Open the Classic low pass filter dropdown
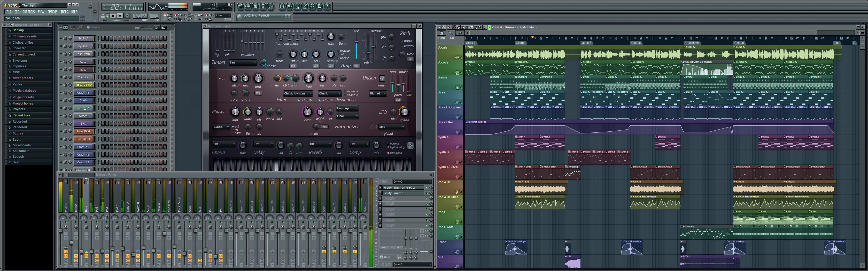The image size is (868, 271). pos(298,94)
